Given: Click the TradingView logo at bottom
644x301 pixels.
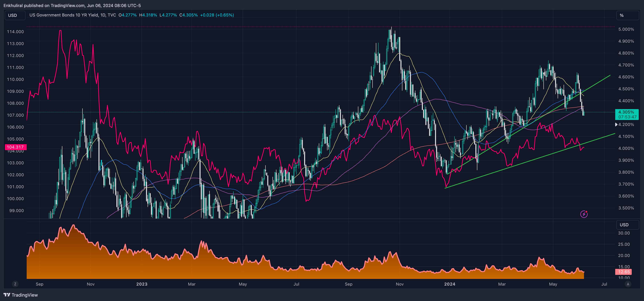Looking at the screenshot, I should [x=21, y=295].
